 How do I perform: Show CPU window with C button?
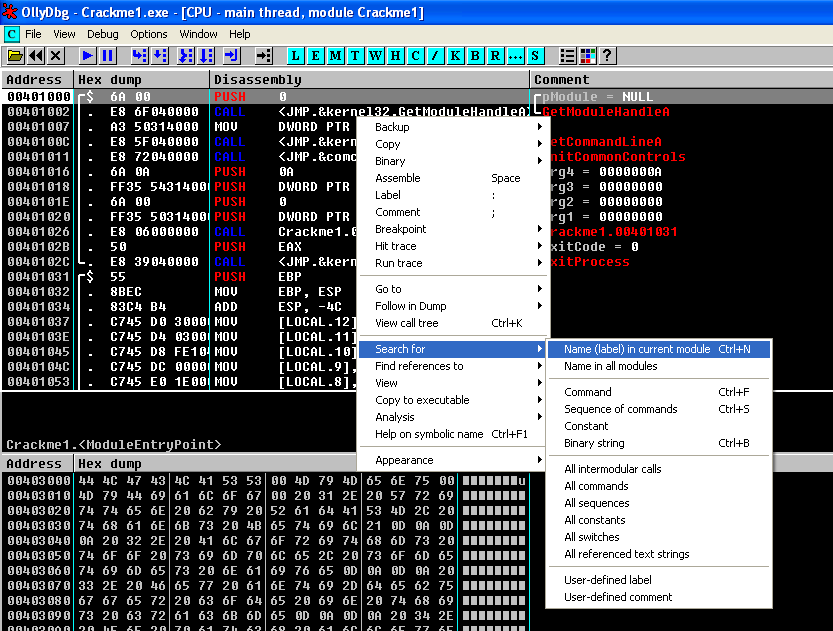click(415, 56)
